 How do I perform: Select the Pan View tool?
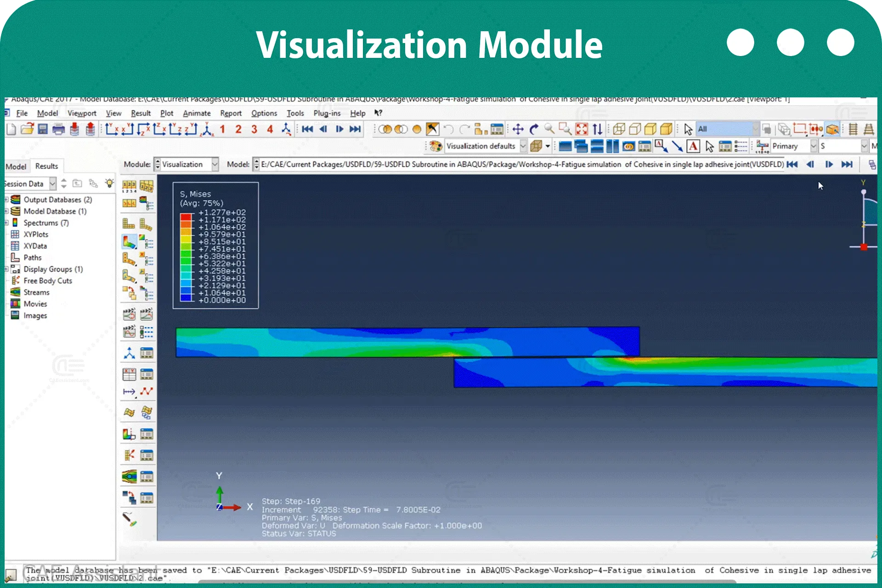(518, 129)
